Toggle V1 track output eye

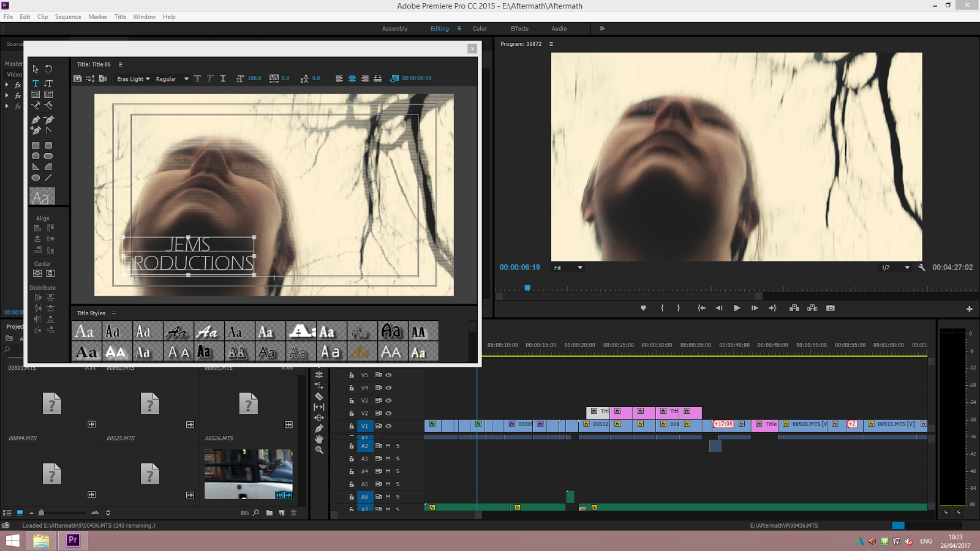click(388, 425)
